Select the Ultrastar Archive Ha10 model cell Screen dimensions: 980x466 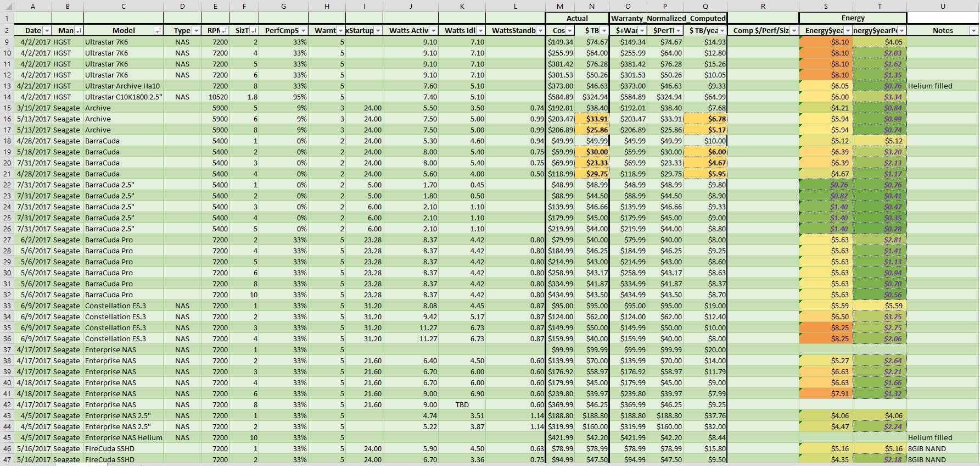pos(123,86)
